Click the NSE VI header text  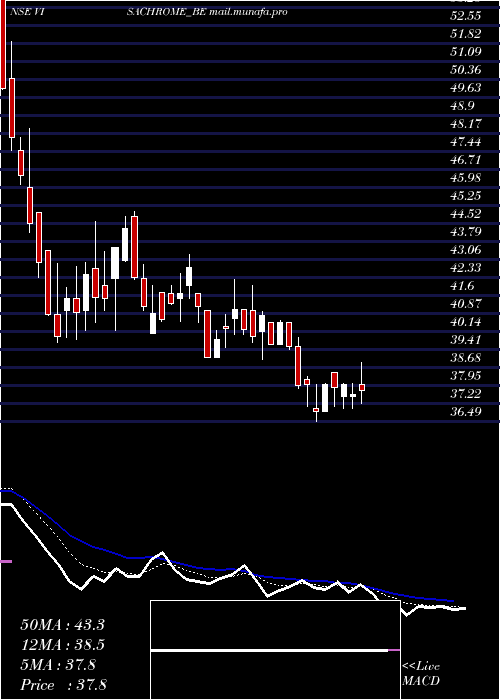[25, 12]
